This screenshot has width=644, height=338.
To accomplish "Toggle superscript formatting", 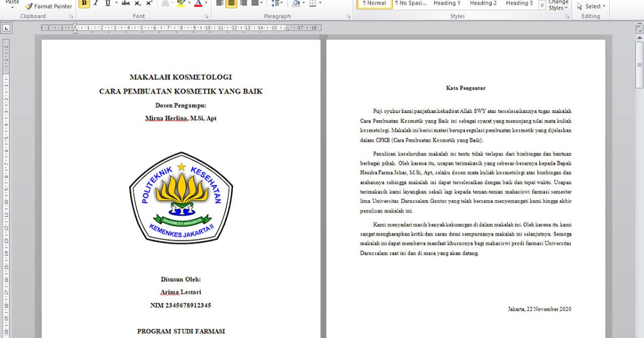I will point(149,3).
